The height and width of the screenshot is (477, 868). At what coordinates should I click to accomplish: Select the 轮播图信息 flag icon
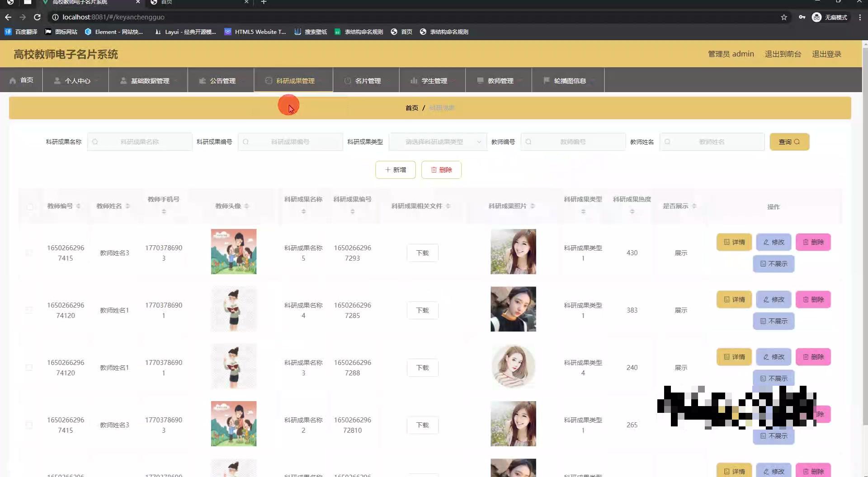(547, 80)
